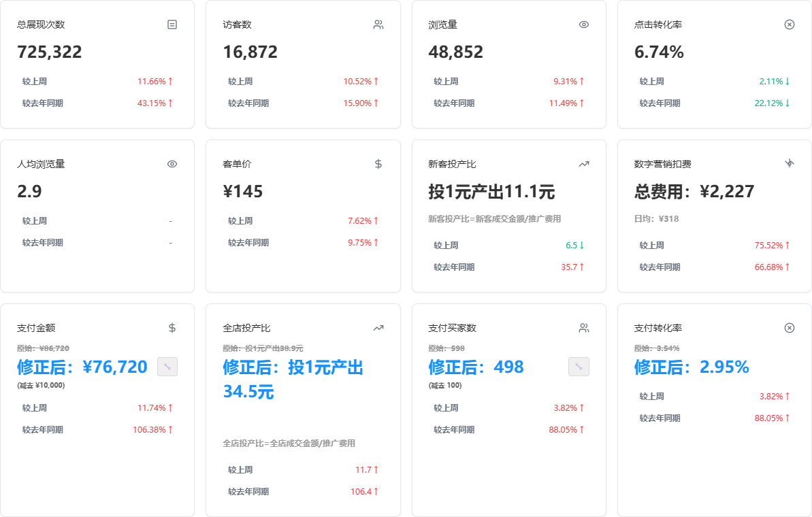
Task: Click the dollar icon on 支付金额 card
Action: [x=171, y=327]
